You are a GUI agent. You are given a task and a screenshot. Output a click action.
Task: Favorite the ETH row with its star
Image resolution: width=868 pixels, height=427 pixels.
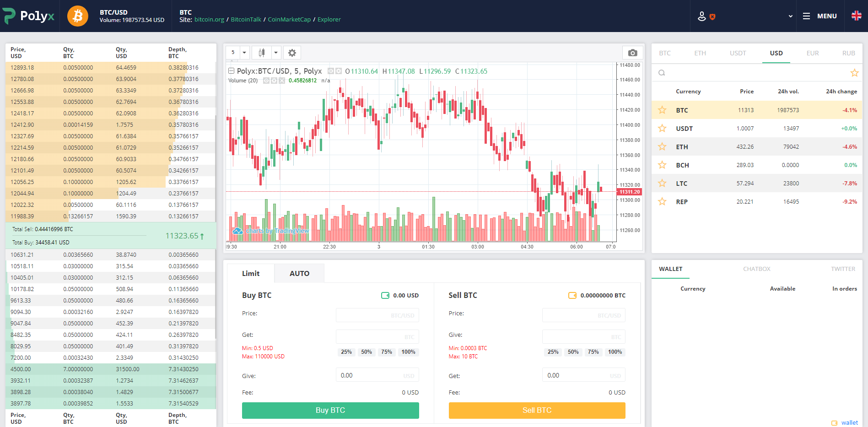(x=662, y=146)
